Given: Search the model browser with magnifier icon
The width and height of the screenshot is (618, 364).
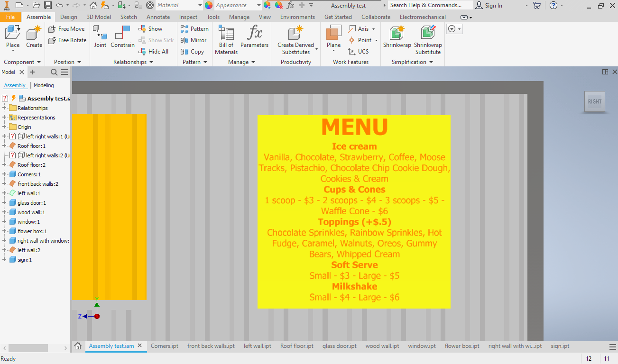Looking at the screenshot, I should pyautogui.click(x=54, y=72).
